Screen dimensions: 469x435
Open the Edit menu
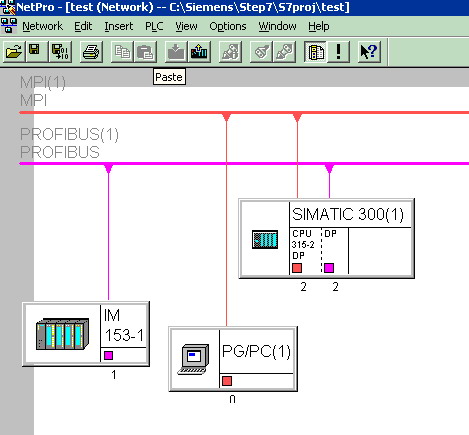pyautogui.click(x=83, y=26)
